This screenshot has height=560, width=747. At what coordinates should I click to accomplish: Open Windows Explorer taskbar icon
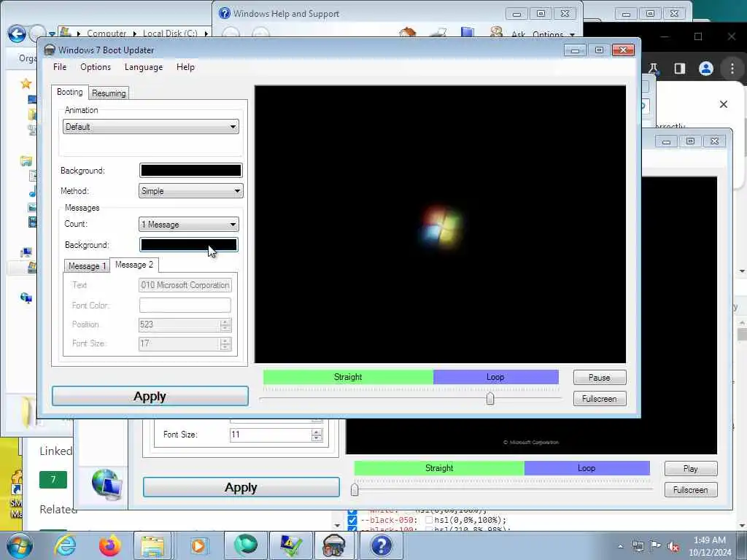152,545
